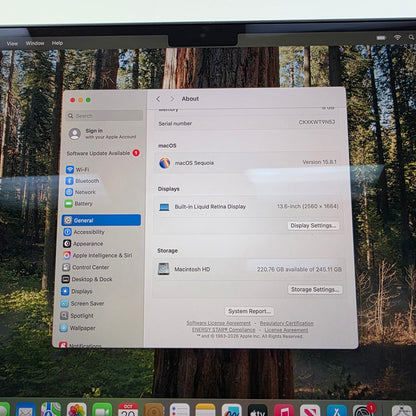Open the Regulatory Certification link
Viewport: 416px width, 416px height.
(287, 323)
